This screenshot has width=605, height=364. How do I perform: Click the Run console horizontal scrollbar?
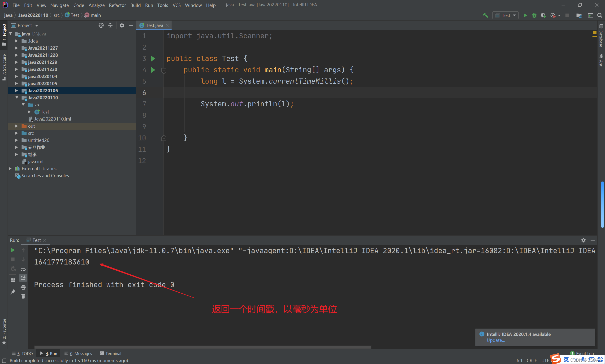tap(203, 347)
